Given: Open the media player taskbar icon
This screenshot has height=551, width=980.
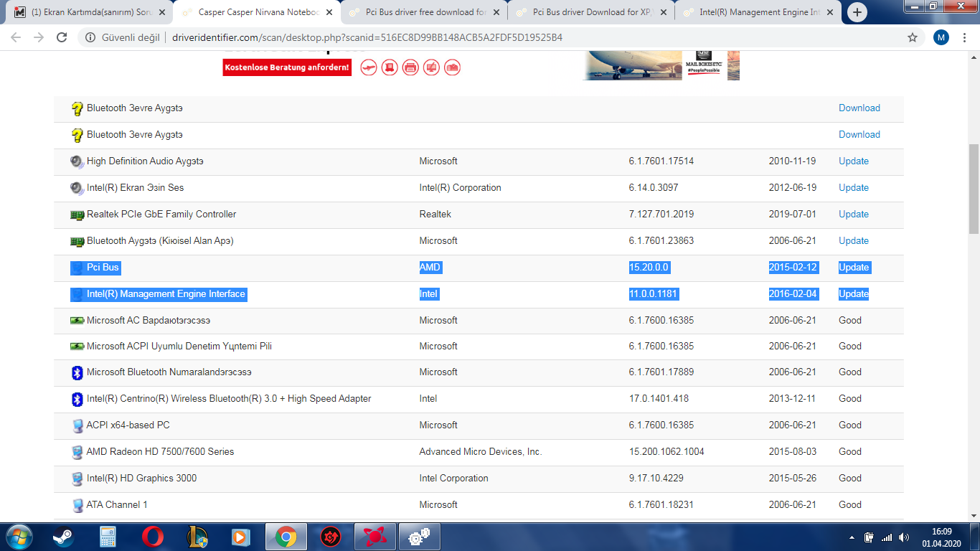Looking at the screenshot, I should pyautogui.click(x=241, y=536).
